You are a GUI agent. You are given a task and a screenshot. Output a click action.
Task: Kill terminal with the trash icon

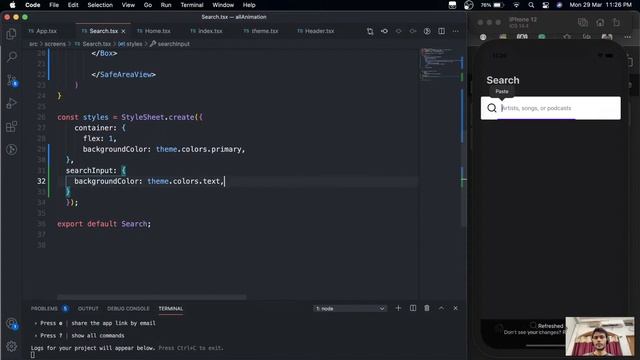point(427,308)
